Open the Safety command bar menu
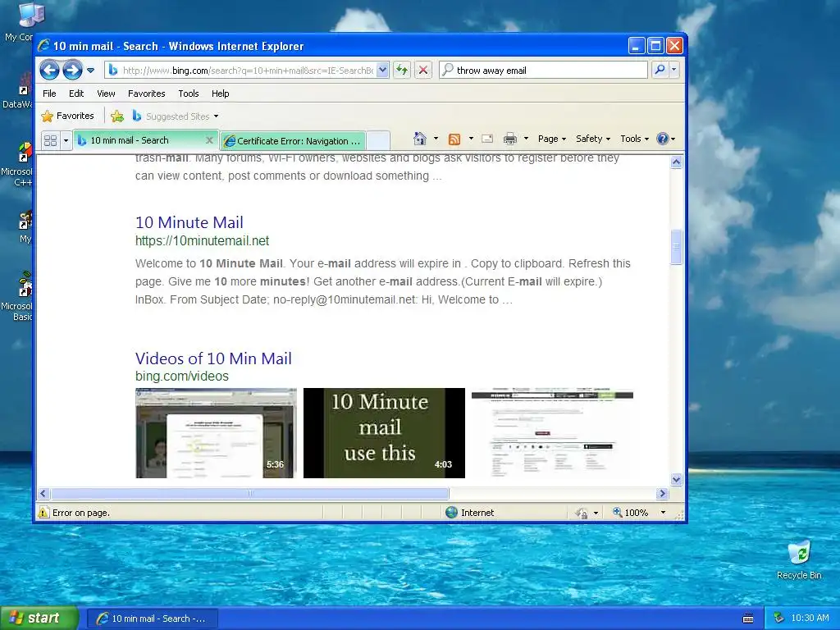The image size is (840, 630). pyautogui.click(x=592, y=139)
